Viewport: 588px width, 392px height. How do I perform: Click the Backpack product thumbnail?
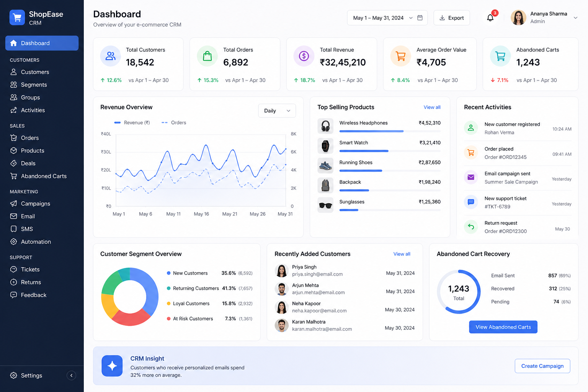[325, 185]
